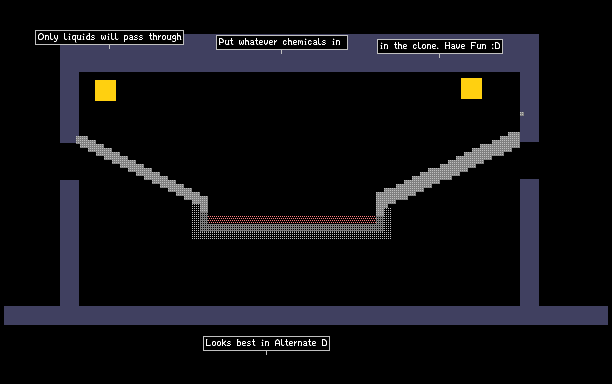Click the tiny gray particle on right wall
The height and width of the screenshot is (384, 612).
coord(522,114)
